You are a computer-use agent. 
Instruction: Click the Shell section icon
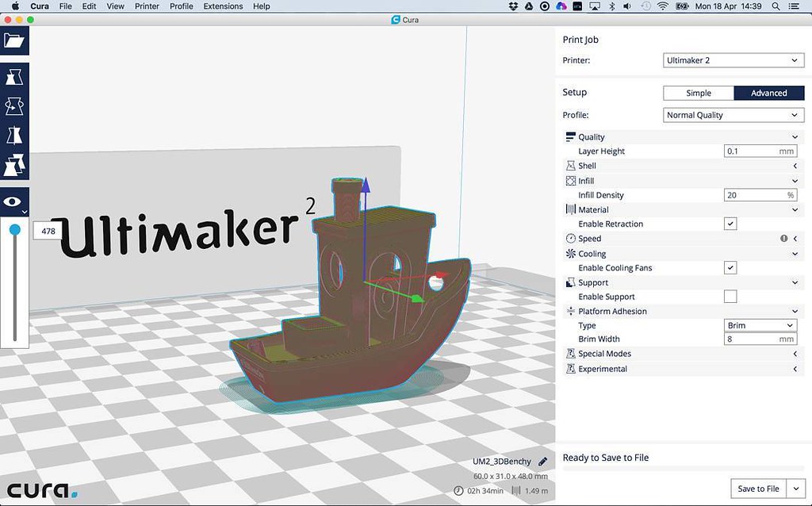click(x=570, y=166)
